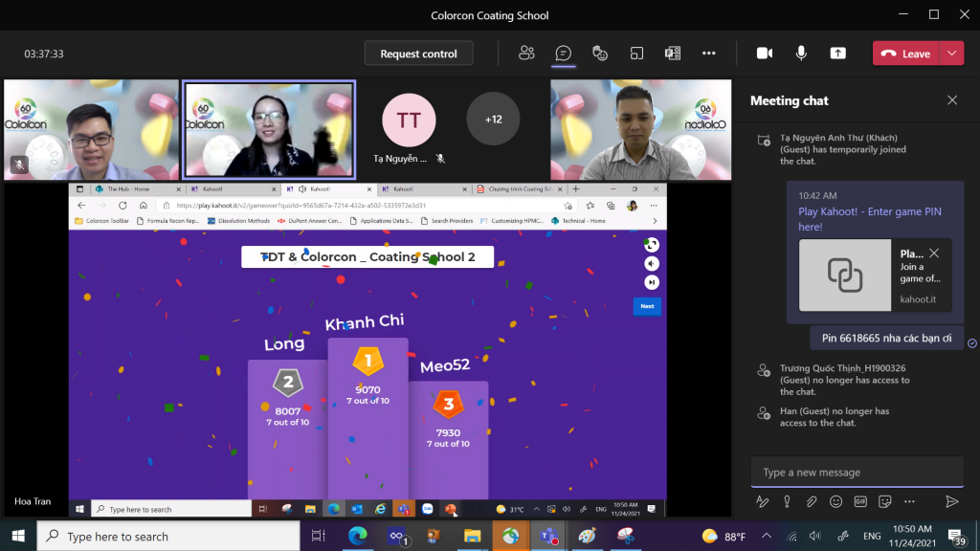Toggle the camera on or off
This screenshot has width=980, height=551.
coord(765,54)
